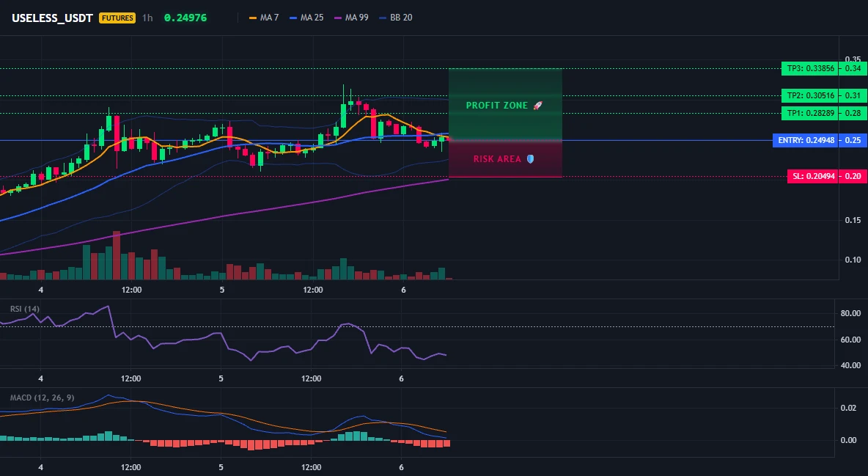The image size is (868, 476).
Task: Toggle the MA 99 legend entry
Action: [351, 18]
